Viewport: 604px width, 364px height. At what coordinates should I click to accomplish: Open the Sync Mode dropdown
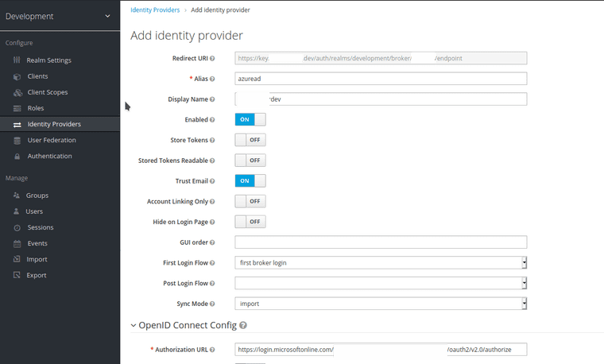381,304
